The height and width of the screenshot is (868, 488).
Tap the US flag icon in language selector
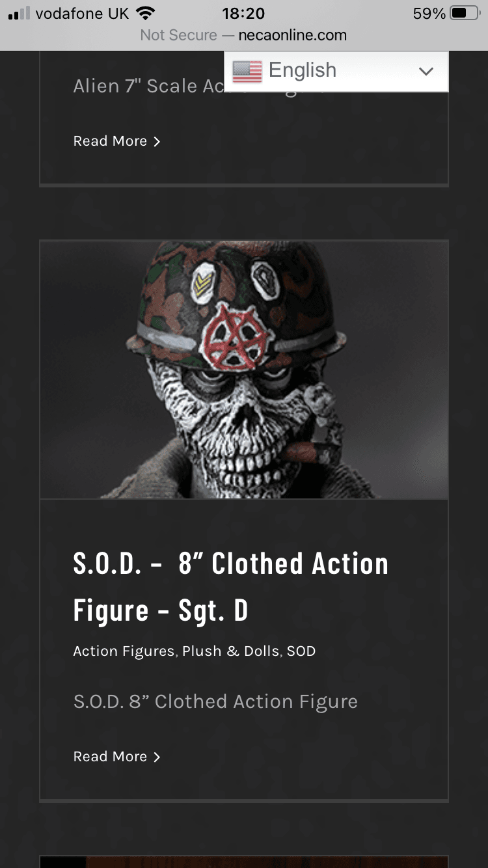247,71
